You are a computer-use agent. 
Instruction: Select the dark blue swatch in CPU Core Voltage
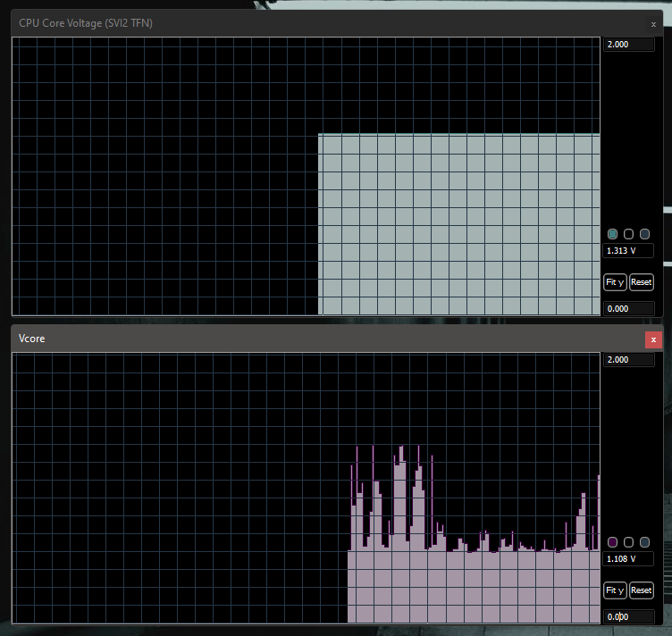coord(644,234)
